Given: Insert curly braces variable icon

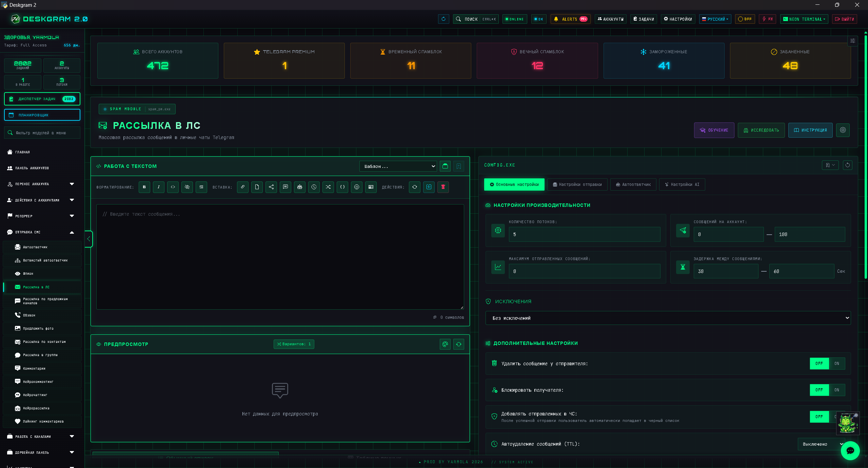Looking at the screenshot, I should (x=342, y=187).
